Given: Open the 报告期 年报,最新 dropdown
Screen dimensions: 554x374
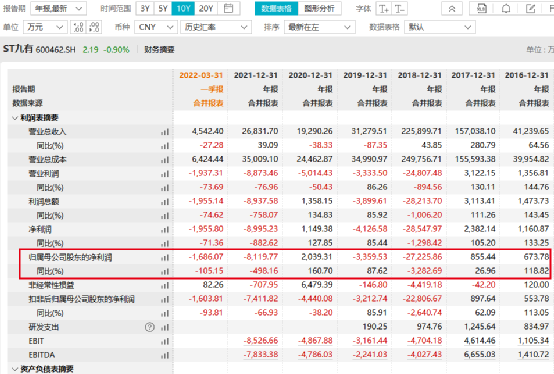Looking at the screenshot, I should tap(58, 8).
